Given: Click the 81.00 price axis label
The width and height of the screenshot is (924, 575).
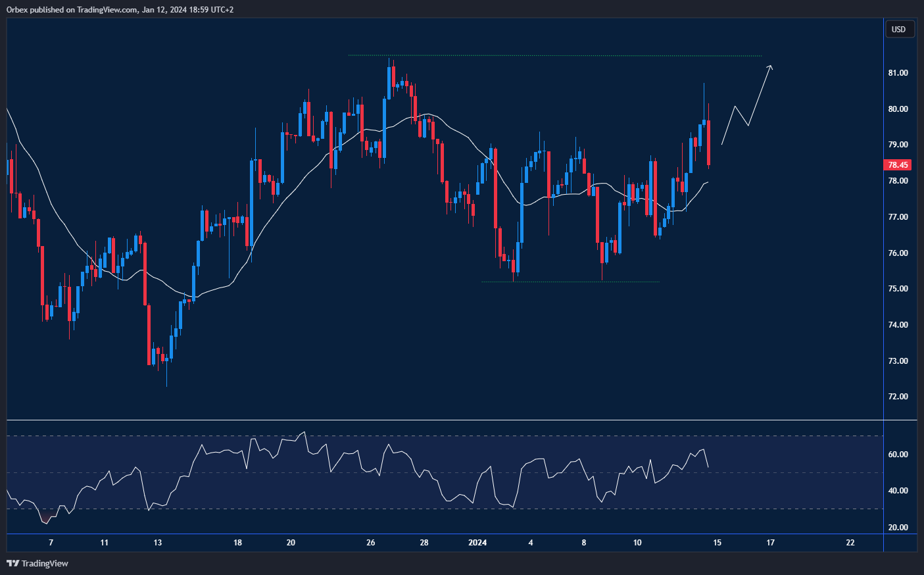Looking at the screenshot, I should [x=898, y=73].
